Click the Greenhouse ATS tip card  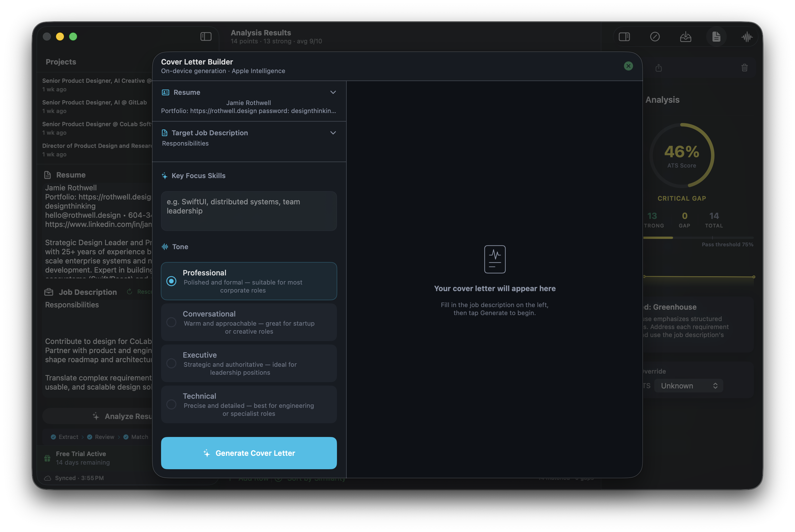[x=698, y=325]
